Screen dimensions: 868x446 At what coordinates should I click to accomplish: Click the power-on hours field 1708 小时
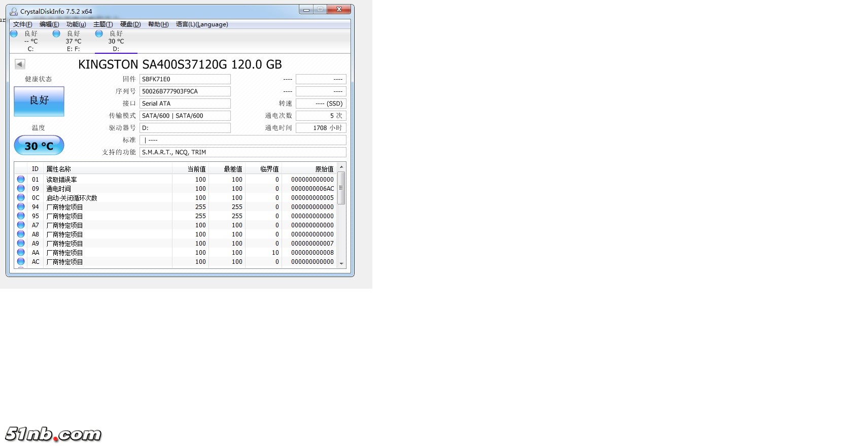pyautogui.click(x=321, y=128)
